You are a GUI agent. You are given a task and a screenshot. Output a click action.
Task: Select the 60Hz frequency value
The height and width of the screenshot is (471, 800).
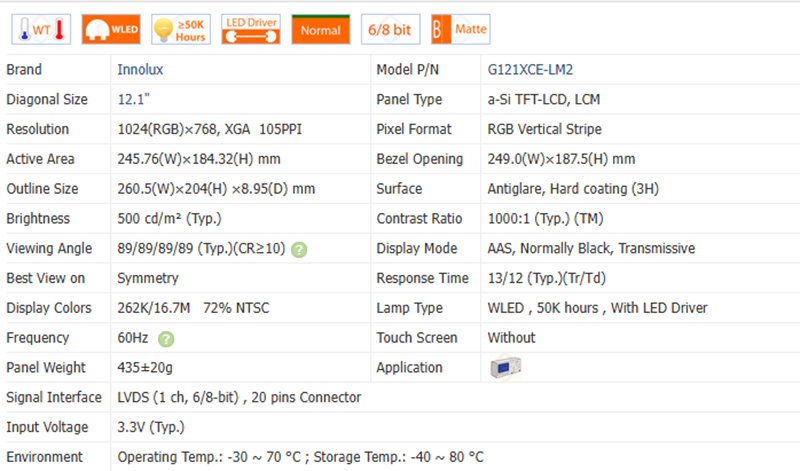133,338
